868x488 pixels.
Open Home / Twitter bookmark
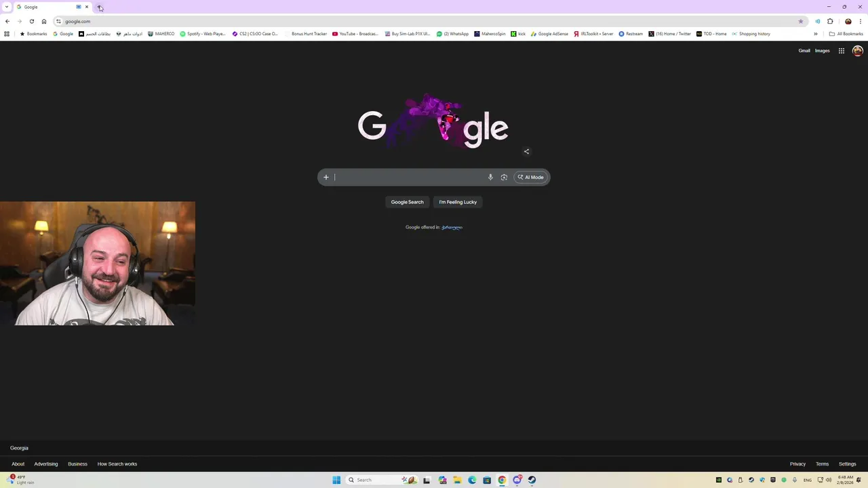[x=669, y=34]
